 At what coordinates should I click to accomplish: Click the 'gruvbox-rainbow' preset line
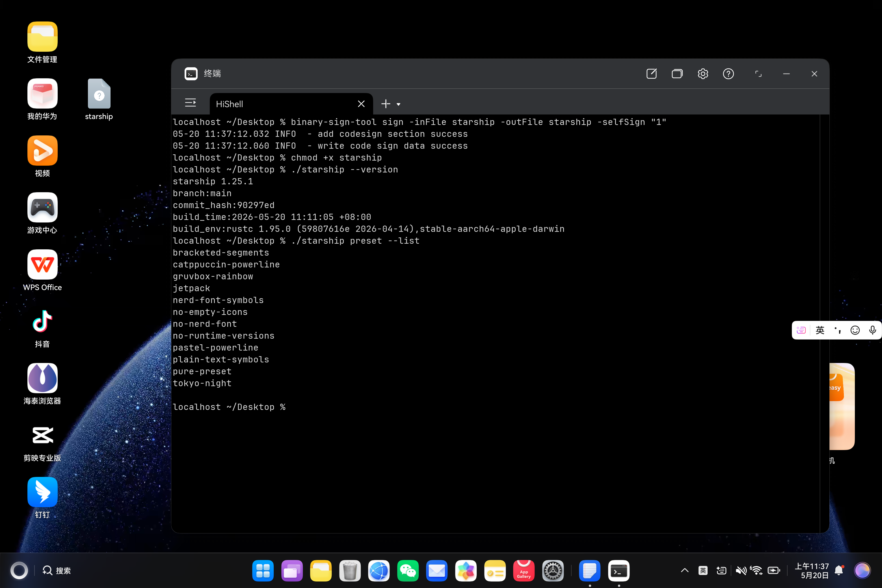(213, 276)
